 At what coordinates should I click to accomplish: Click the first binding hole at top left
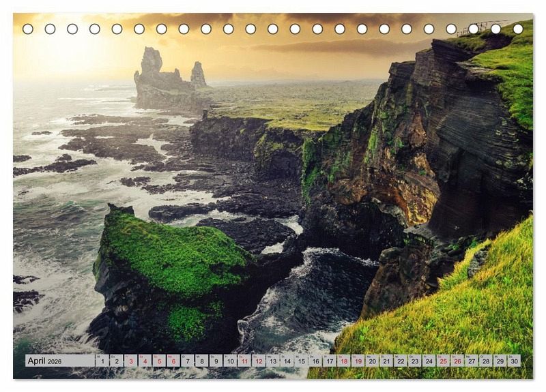point(28,29)
